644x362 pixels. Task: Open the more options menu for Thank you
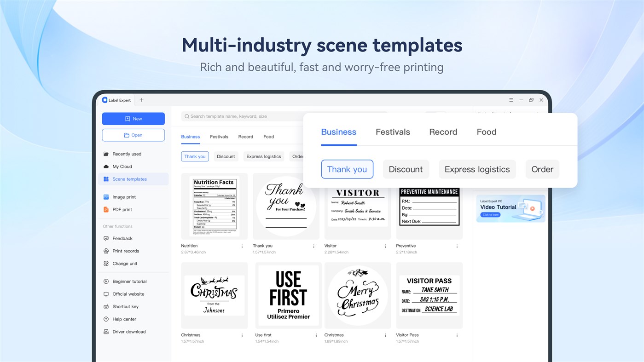314,246
